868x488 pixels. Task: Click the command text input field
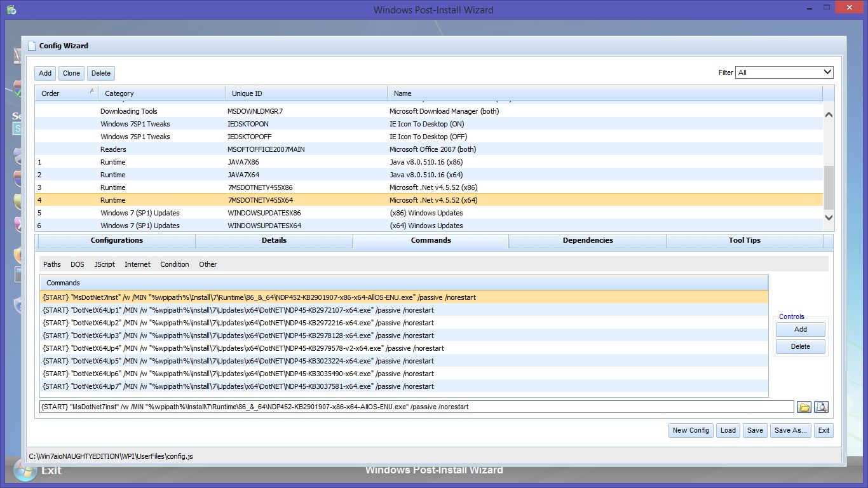click(417, 407)
